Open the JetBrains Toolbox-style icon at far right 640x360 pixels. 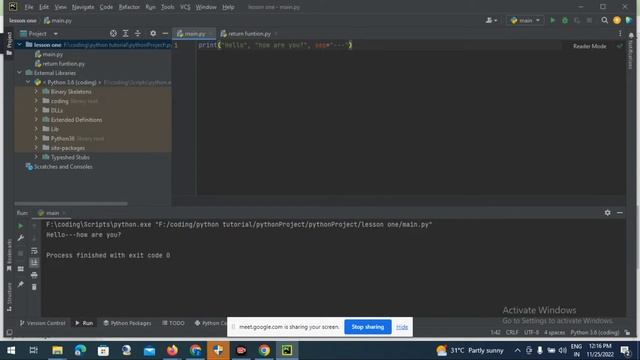[629, 20]
